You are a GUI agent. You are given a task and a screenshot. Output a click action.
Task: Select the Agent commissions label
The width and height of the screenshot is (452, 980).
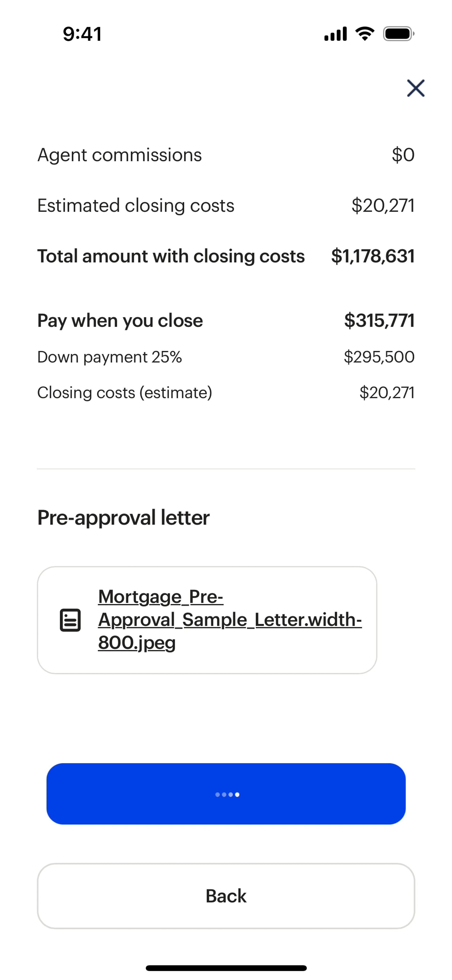(x=119, y=155)
